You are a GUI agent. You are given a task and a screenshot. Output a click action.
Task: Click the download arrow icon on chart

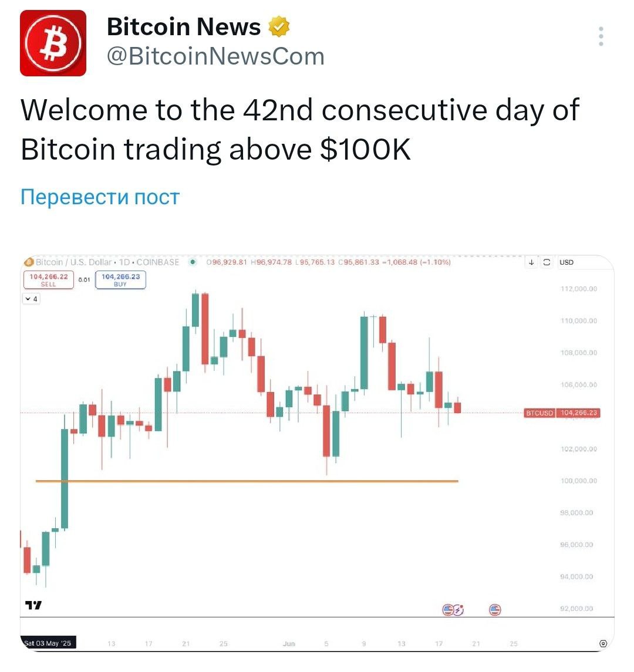point(531,262)
